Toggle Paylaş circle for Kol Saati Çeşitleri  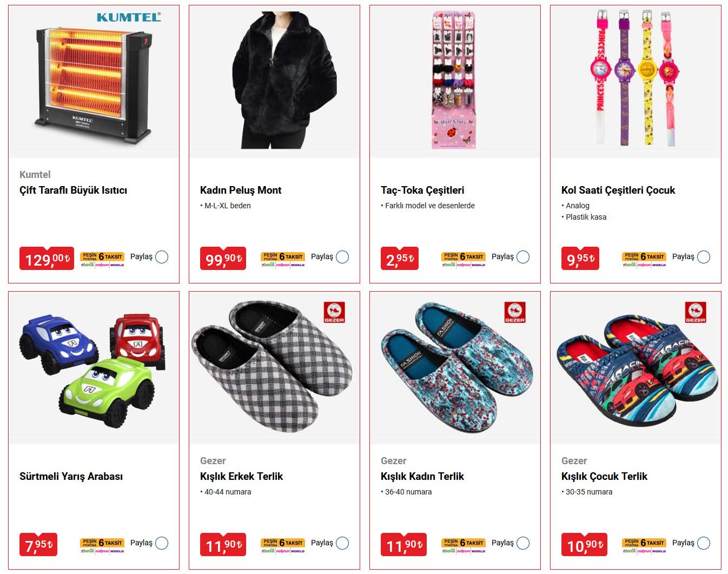point(704,257)
